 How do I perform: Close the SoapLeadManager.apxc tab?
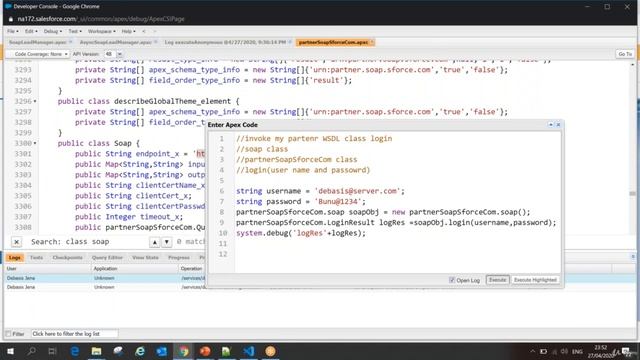tap(71, 42)
